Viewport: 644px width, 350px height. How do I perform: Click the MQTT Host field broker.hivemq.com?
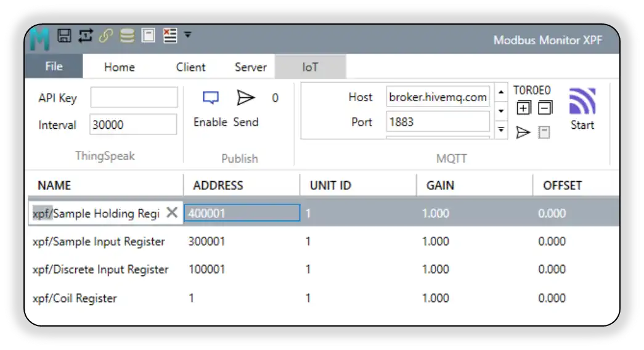(438, 97)
